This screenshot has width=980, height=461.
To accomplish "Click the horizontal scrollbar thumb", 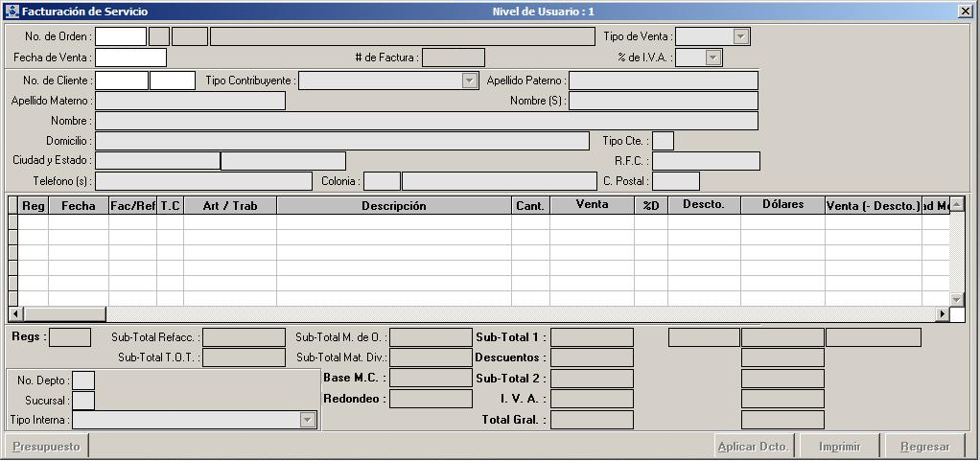I will pos(63,314).
